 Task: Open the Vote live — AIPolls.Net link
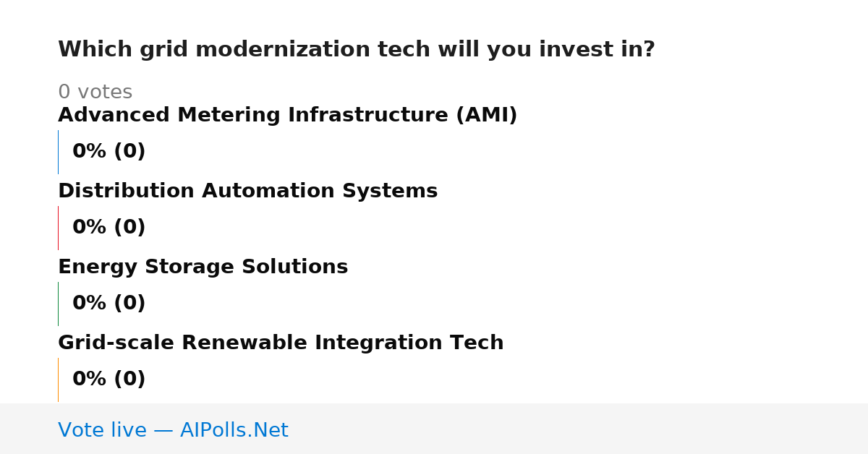click(173, 430)
